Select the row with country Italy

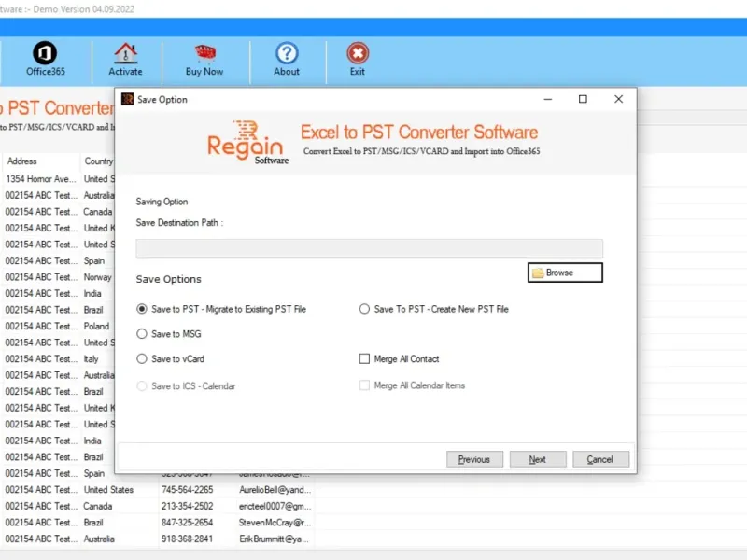(58, 358)
